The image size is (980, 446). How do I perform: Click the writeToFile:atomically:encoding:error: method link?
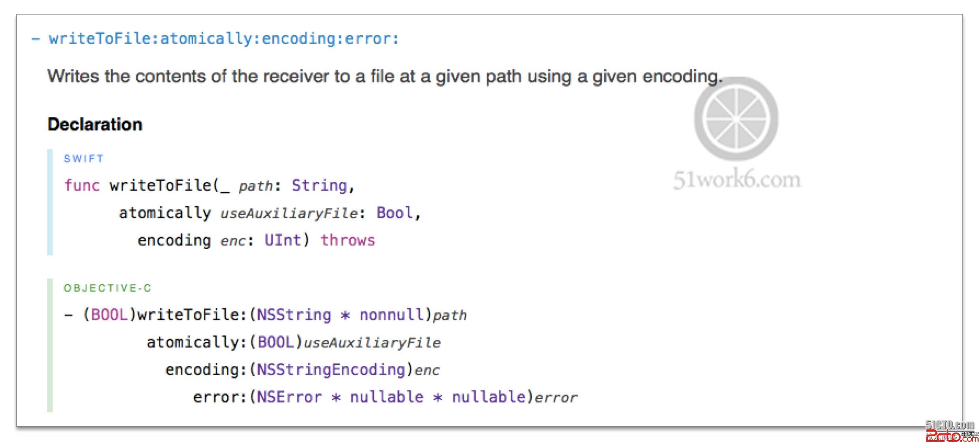click(224, 39)
